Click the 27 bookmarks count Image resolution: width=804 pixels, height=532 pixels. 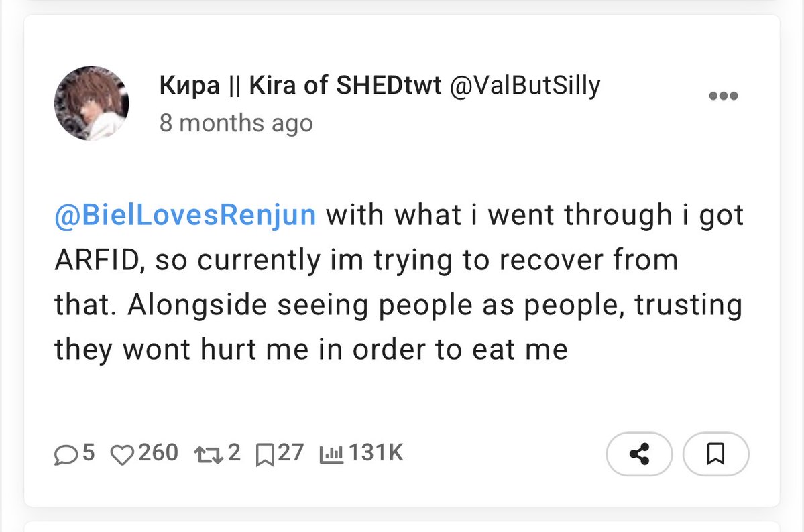[291, 453]
